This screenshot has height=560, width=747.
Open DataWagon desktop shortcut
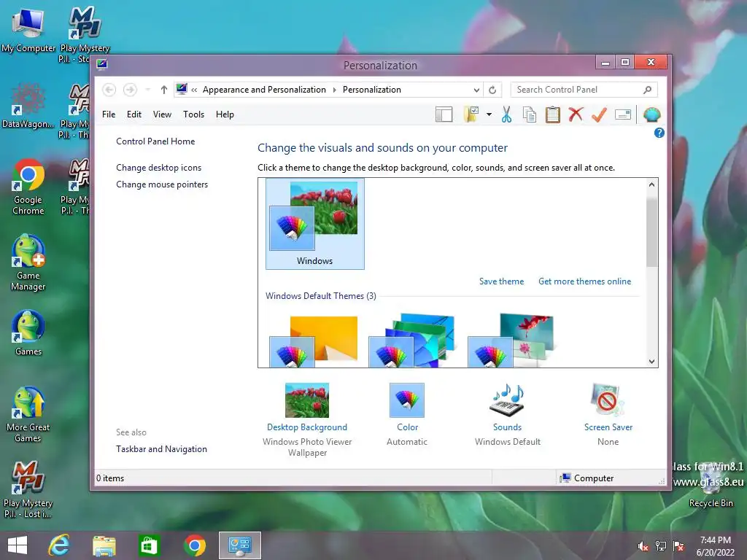tap(28, 106)
